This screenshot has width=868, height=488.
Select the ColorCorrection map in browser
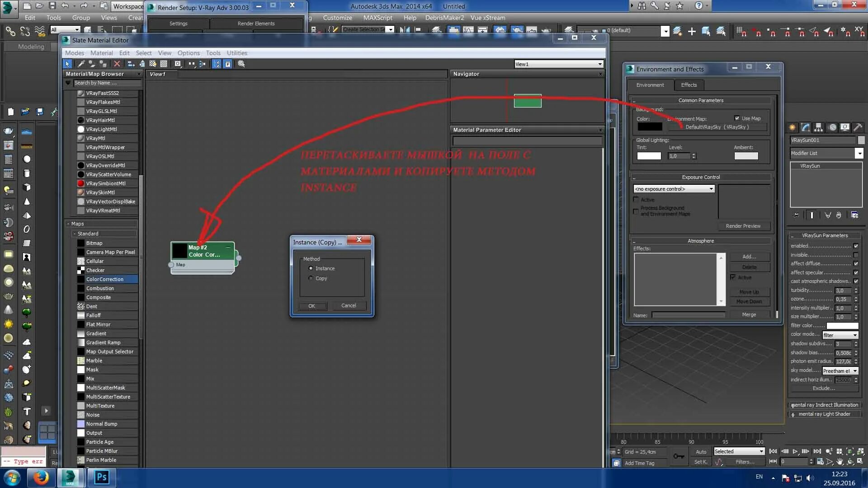(105, 279)
